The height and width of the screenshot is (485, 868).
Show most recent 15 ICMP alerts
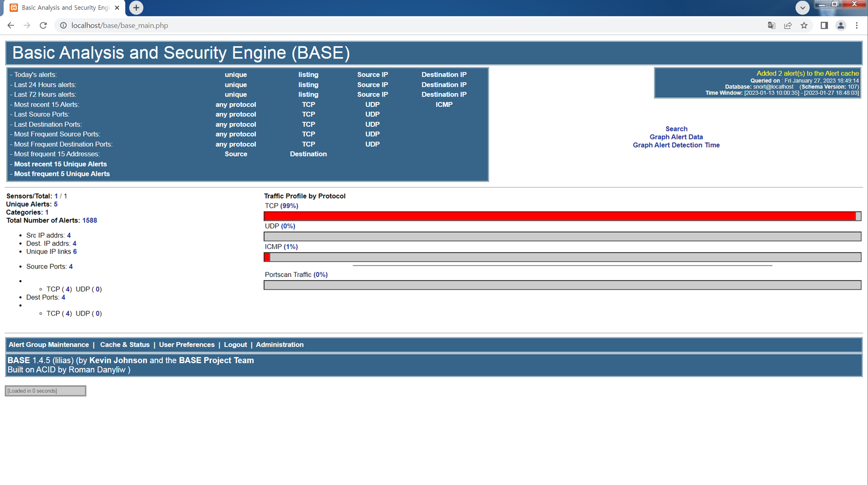444,105
